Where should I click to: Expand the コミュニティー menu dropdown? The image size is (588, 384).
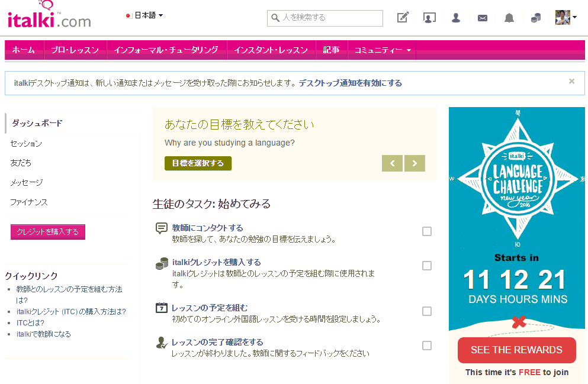point(382,50)
